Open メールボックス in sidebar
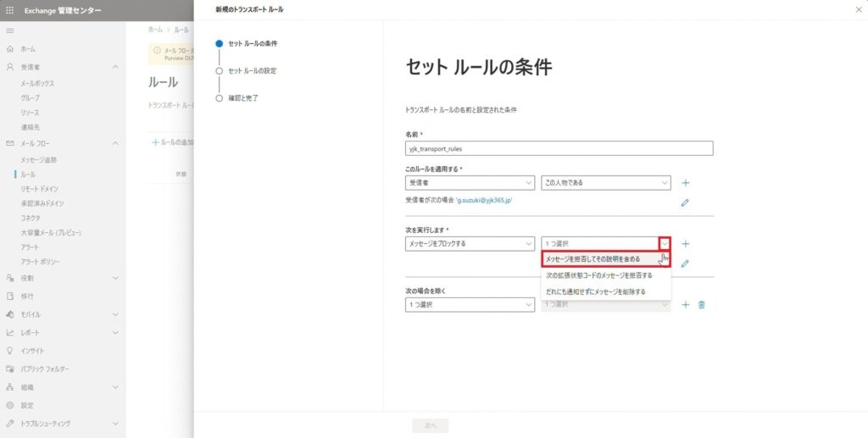 tap(37, 84)
